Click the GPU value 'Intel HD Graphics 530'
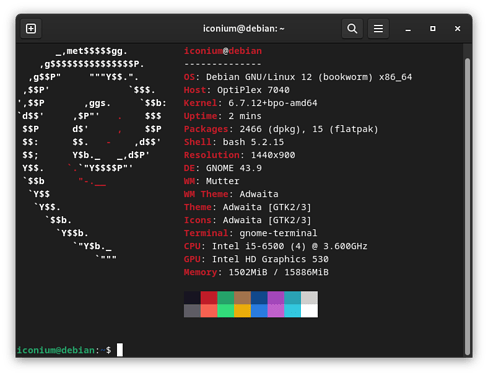Screen dimensions: 488x375 (270, 259)
